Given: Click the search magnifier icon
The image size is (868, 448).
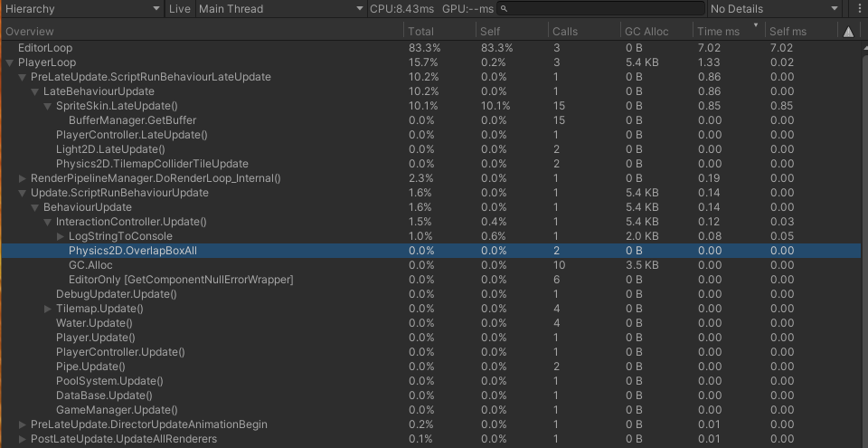Looking at the screenshot, I should pyautogui.click(x=504, y=9).
